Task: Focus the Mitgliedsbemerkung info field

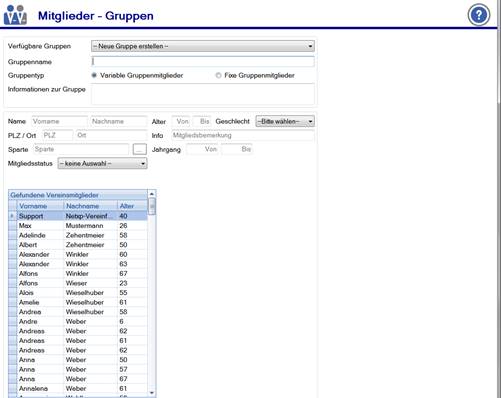Action: click(243, 135)
